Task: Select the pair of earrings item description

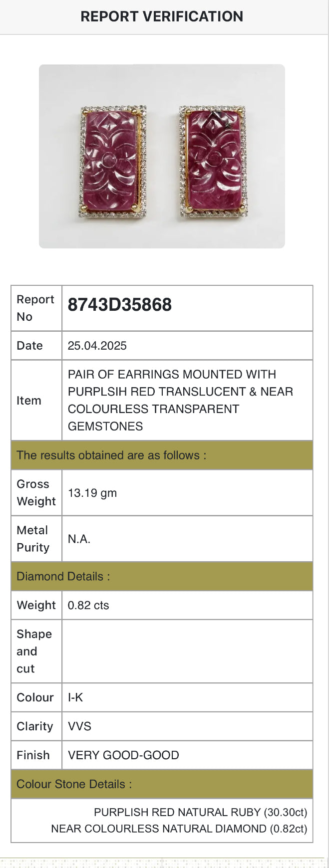Action: coord(180,400)
